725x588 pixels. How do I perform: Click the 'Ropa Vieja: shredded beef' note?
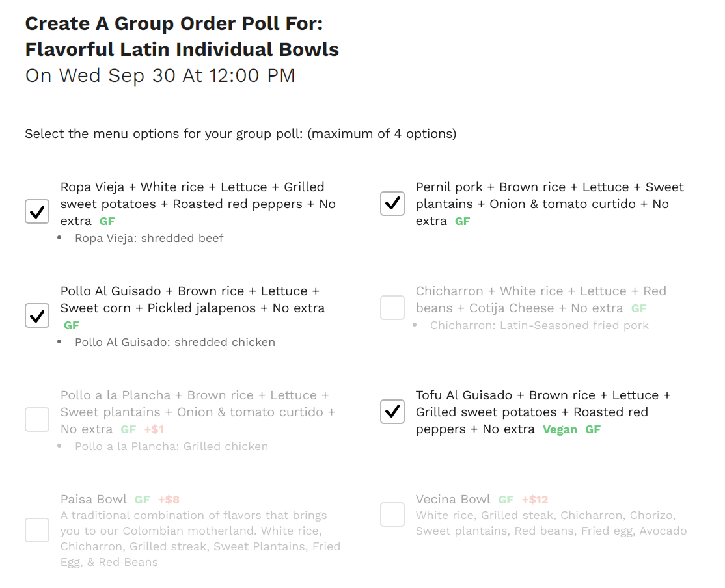(149, 238)
